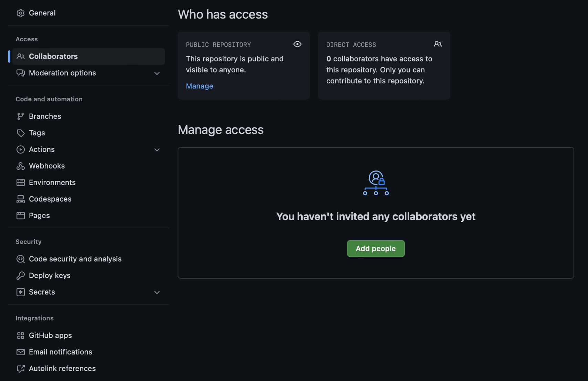Navigate to Pages settings
Screen dimensions: 588x381
coord(89,216)
